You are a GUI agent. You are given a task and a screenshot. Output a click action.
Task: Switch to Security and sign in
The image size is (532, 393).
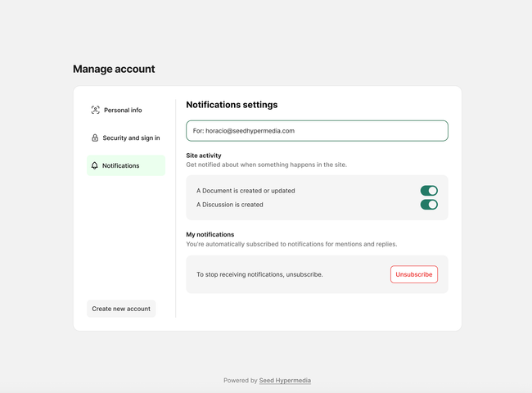click(x=131, y=138)
